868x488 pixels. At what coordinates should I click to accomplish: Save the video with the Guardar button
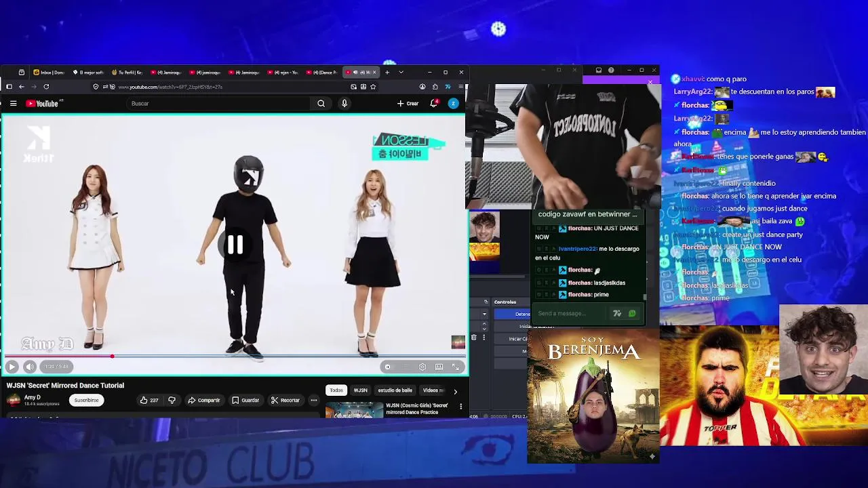(245, 401)
